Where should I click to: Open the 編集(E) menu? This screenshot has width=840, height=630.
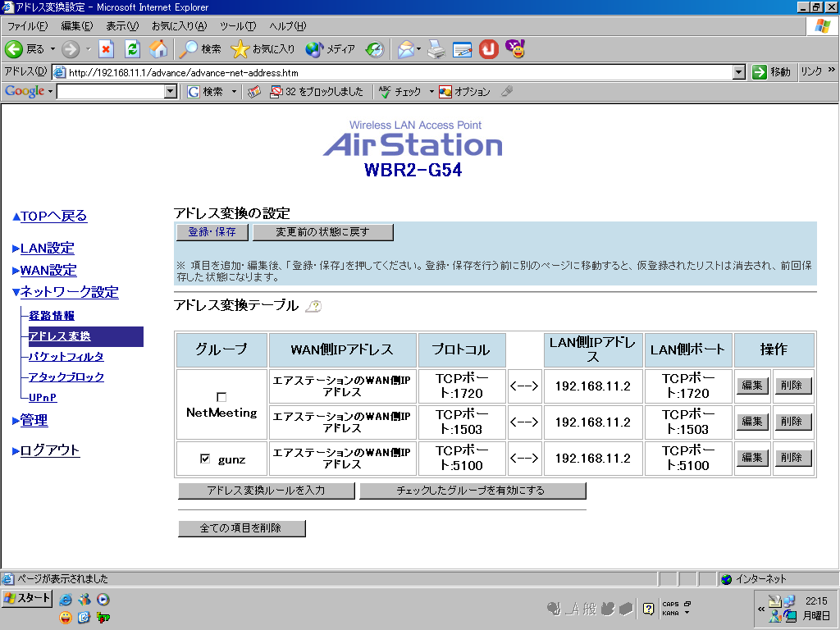[x=76, y=25]
